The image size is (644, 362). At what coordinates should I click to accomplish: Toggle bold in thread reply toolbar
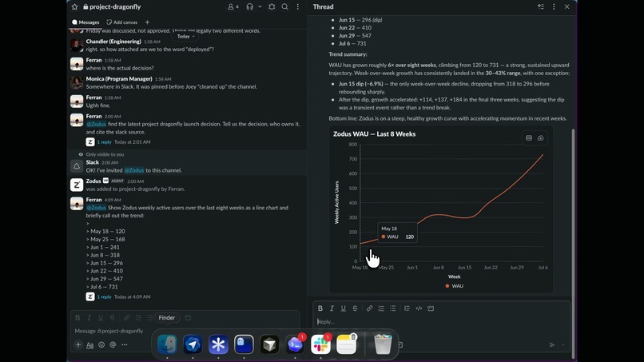coord(320,308)
